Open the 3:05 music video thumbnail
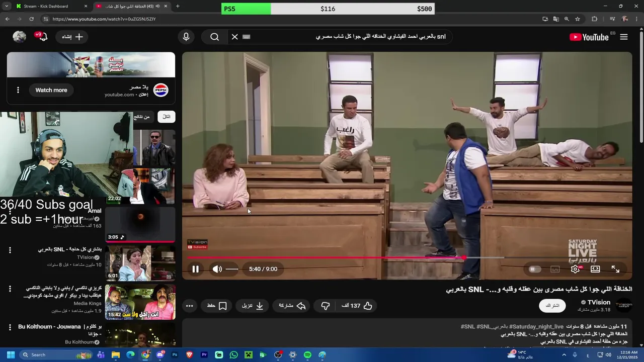The width and height of the screenshot is (644, 362). (x=140, y=224)
